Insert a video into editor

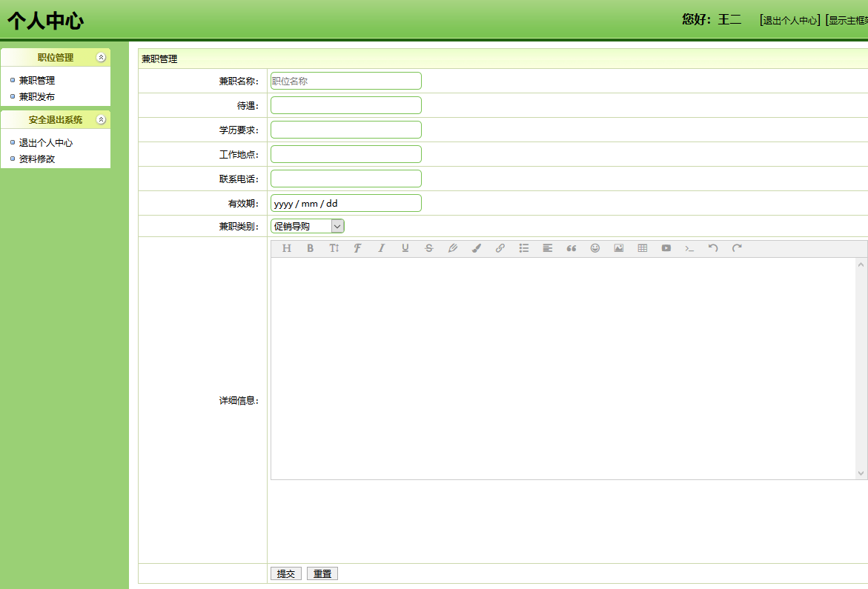point(666,248)
